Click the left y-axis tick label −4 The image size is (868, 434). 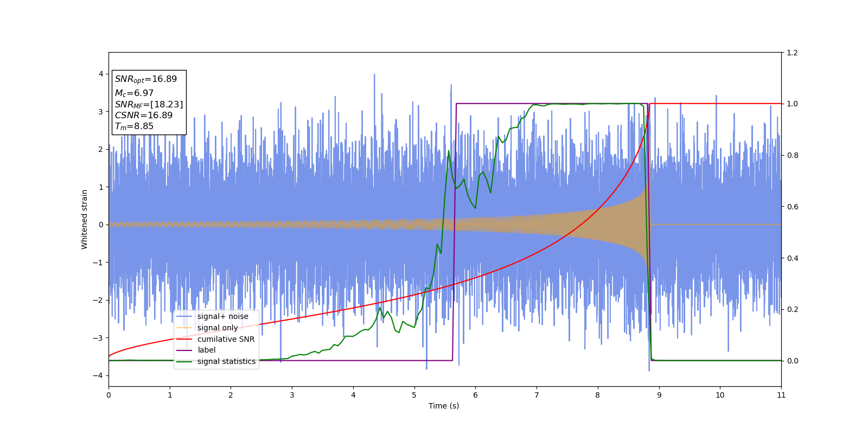(98, 375)
